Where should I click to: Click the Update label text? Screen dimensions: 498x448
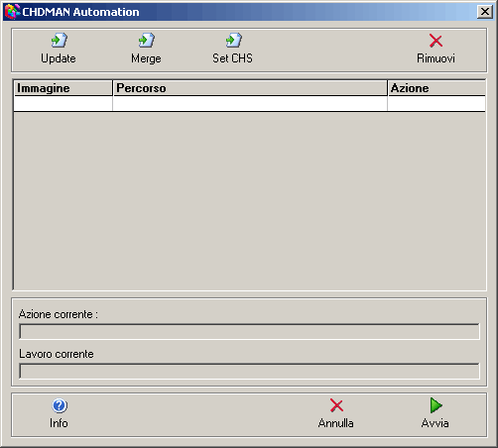[59, 58]
